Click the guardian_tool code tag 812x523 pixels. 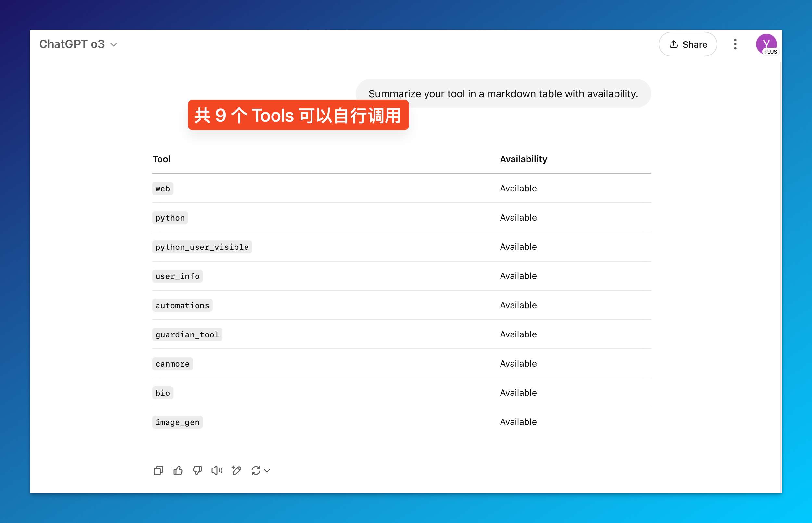[187, 334]
